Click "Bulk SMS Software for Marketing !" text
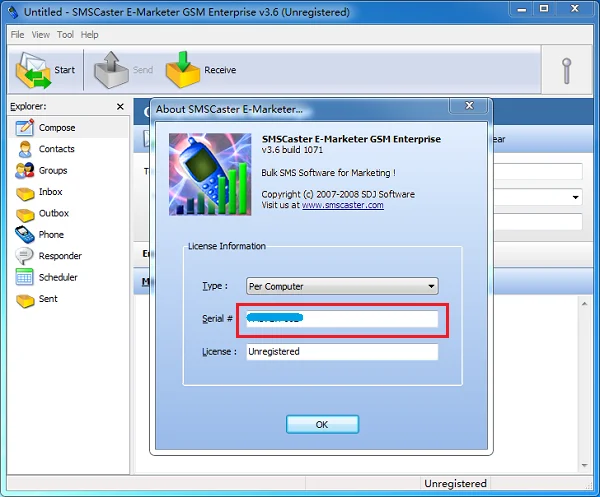This screenshot has height=497, width=600. pos(328,173)
